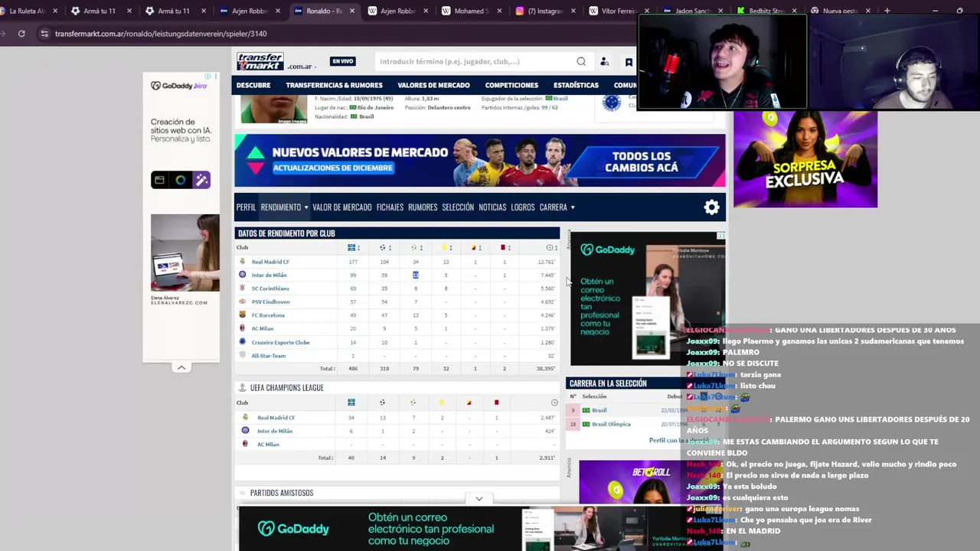Sort club table by red cards icon
980x551 pixels.
tap(505, 248)
